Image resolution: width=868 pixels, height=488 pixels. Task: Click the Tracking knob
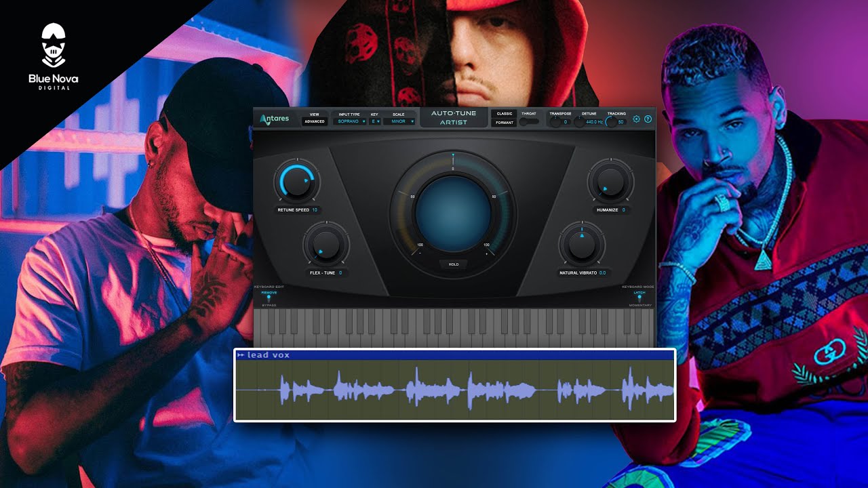[x=612, y=122]
